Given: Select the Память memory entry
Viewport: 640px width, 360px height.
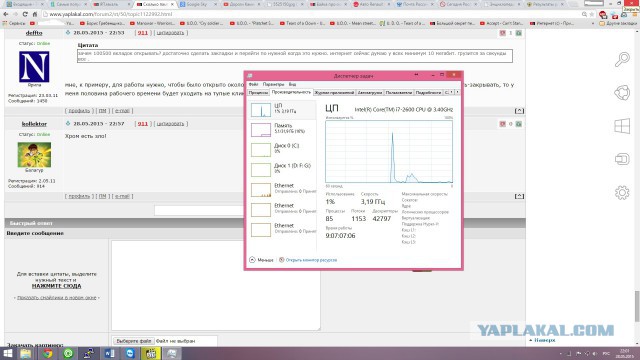Looking at the screenshot, I should coord(282,129).
